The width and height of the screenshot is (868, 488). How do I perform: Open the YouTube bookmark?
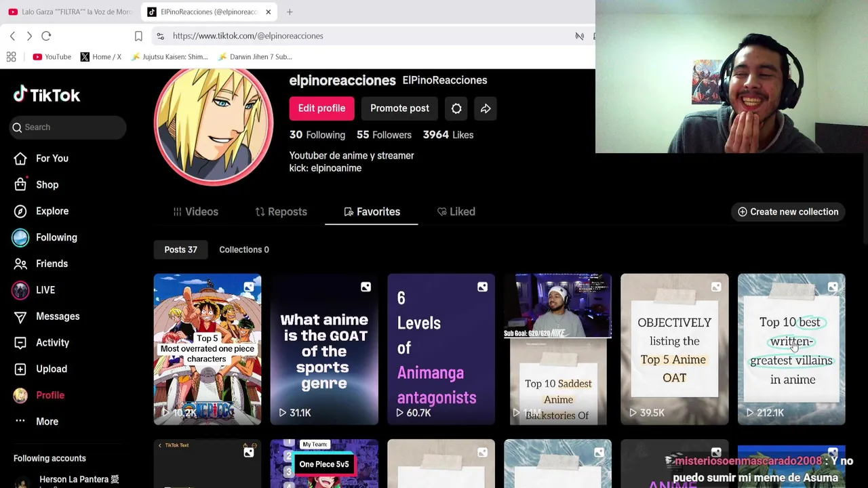pyautogui.click(x=52, y=57)
